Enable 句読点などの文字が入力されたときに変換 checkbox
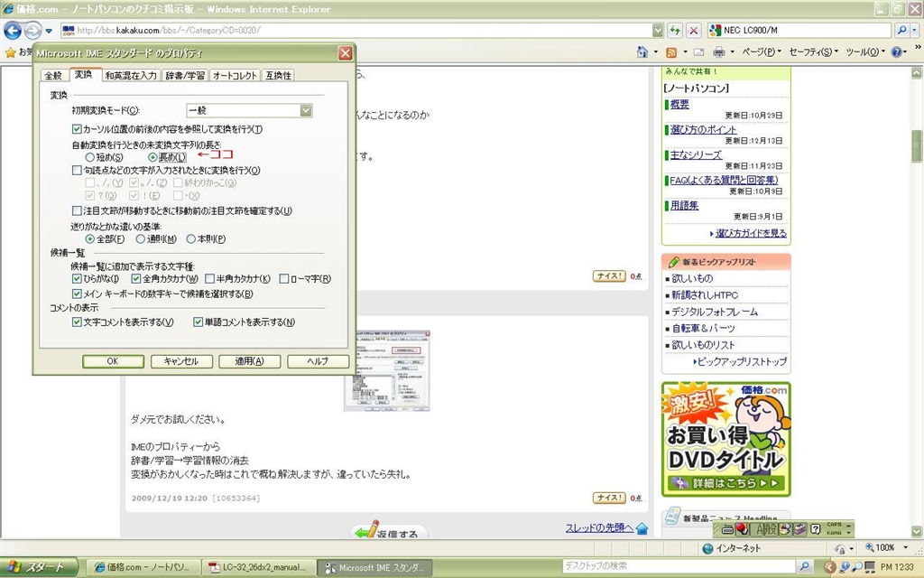Image resolution: width=924 pixels, height=578 pixels. (x=77, y=170)
